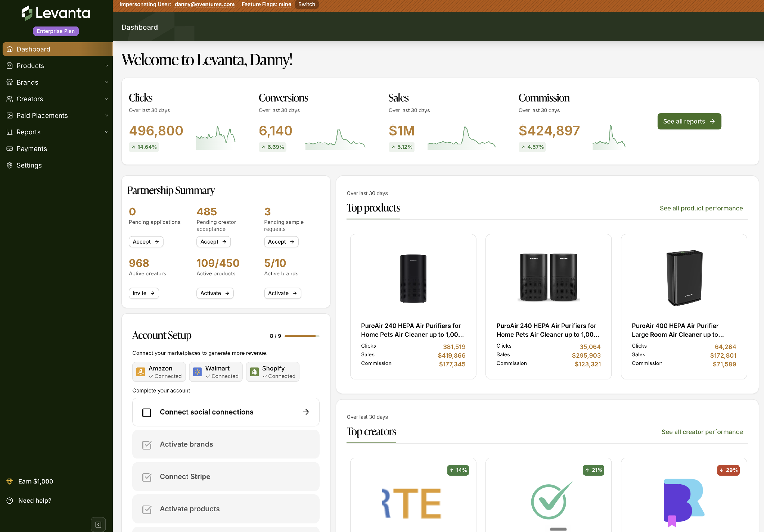Click the Conversions 6.69% trend badge
Screen dimensions: 764x532
point(273,147)
